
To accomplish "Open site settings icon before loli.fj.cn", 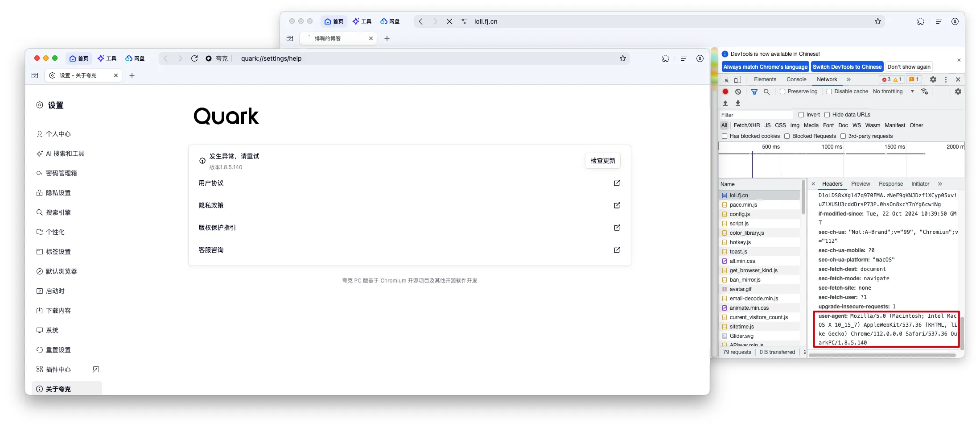I will pos(464,21).
